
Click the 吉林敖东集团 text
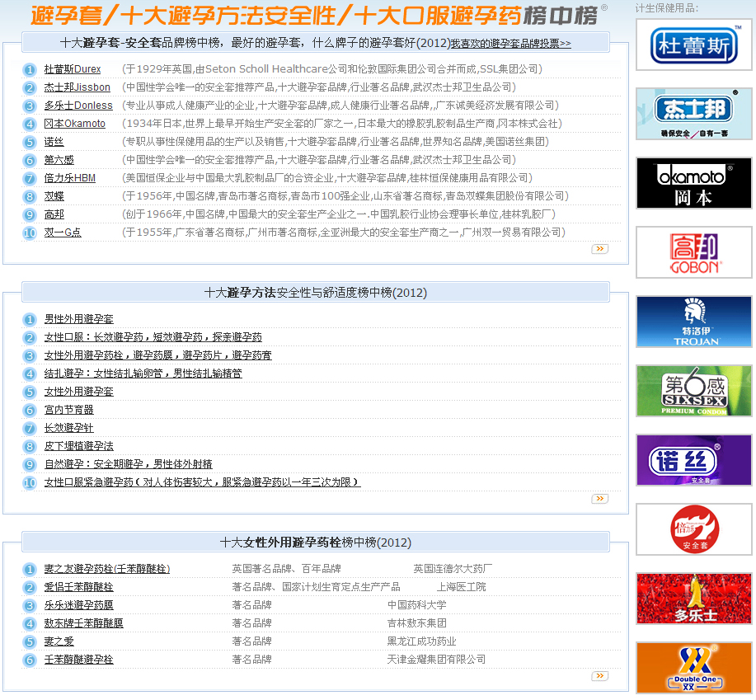coord(417,623)
